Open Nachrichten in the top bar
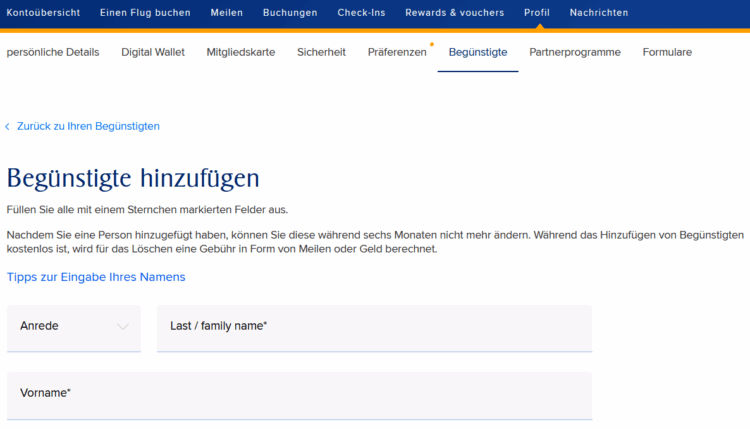Screen dimensions: 750x429 tap(599, 13)
